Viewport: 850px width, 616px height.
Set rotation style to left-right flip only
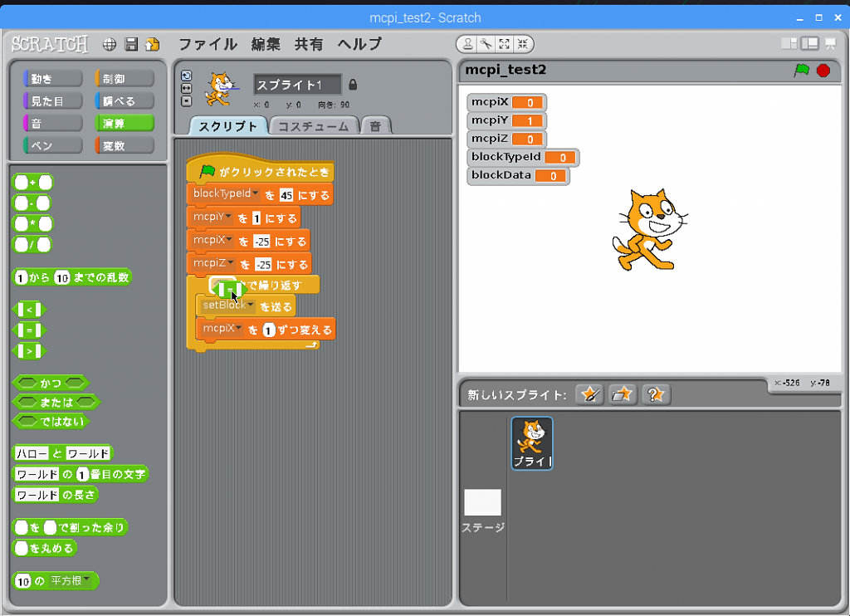187,88
